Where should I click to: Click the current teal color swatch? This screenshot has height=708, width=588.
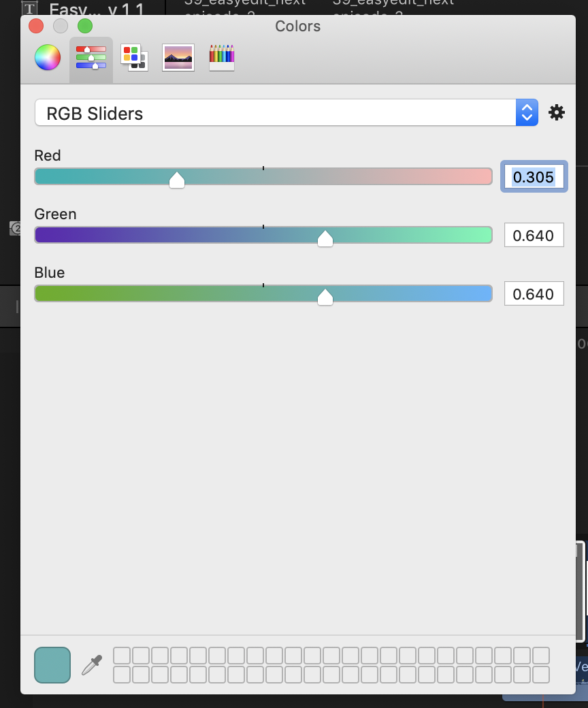(x=52, y=665)
